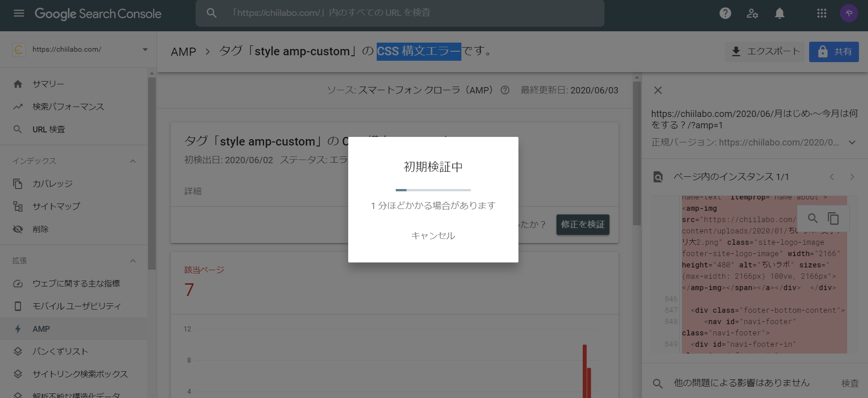Click 検査 link in the side panel
Screen dimensions: 868x398
click(850, 383)
